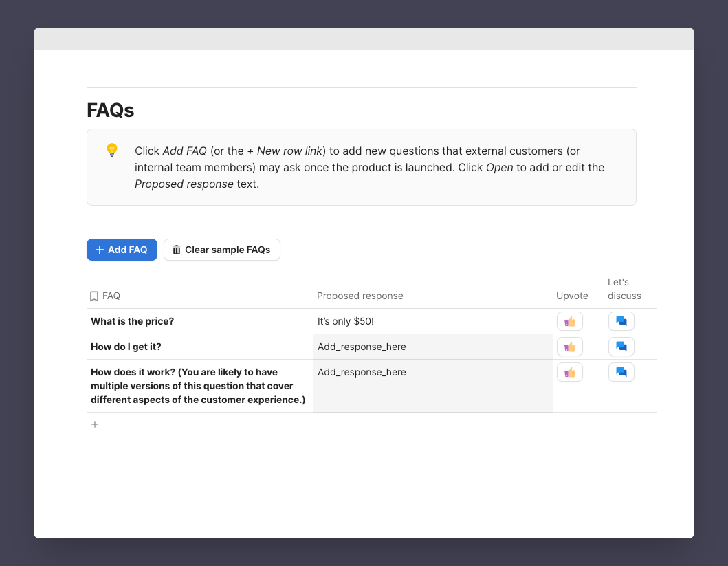Upvote the 'How do I get it?' FAQ

pyautogui.click(x=569, y=347)
